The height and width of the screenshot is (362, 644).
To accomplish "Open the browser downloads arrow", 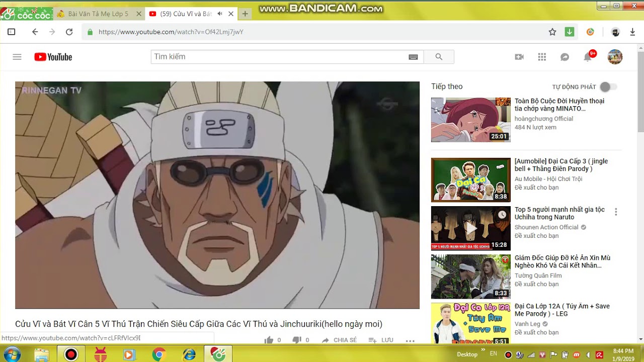I will [x=632, y=32].
